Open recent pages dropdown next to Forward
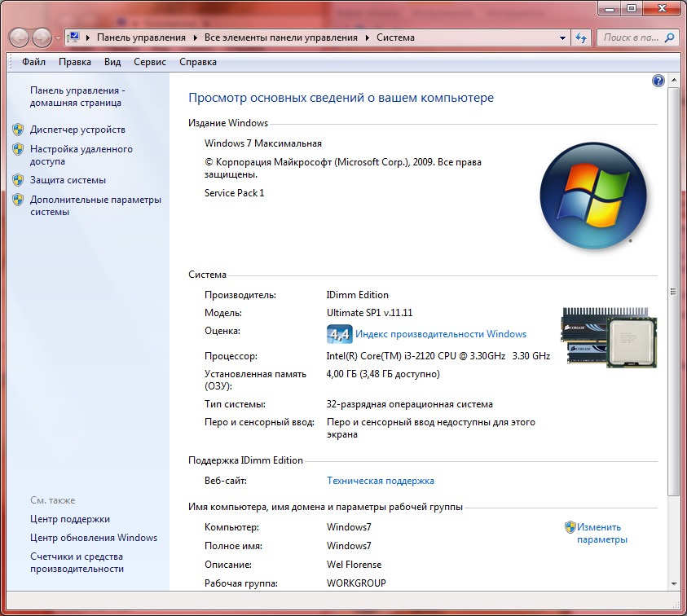 pos(59,38)
